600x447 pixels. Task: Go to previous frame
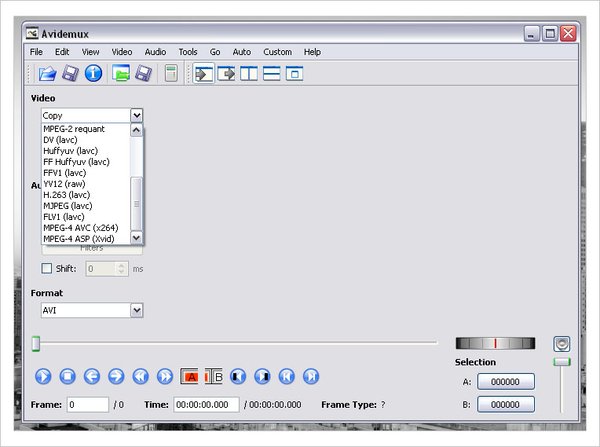click(91, 376)
